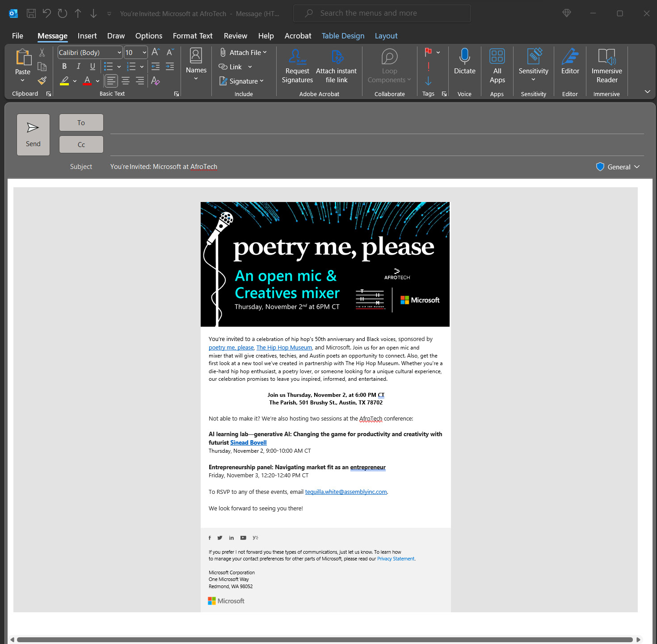The height and width of the screenshot is (644, 657).
Task: Click the Copy icon
Action: (42, 67)
